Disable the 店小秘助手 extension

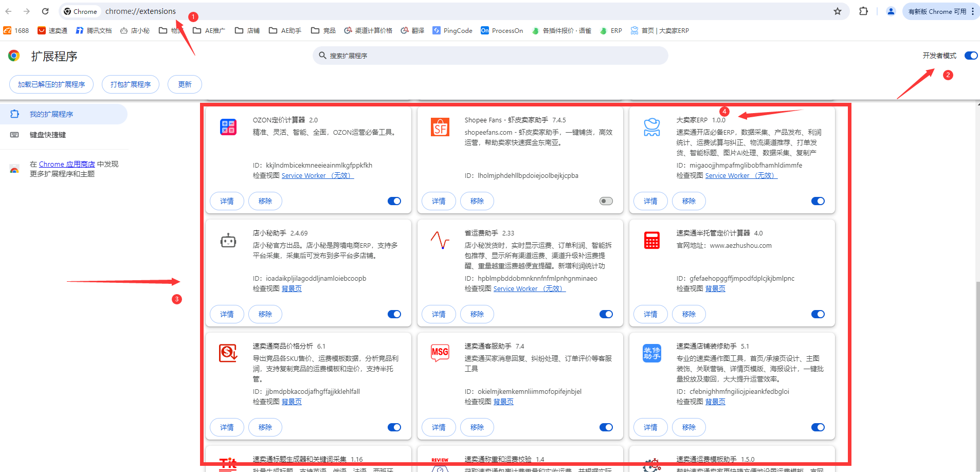click(394, 314)
